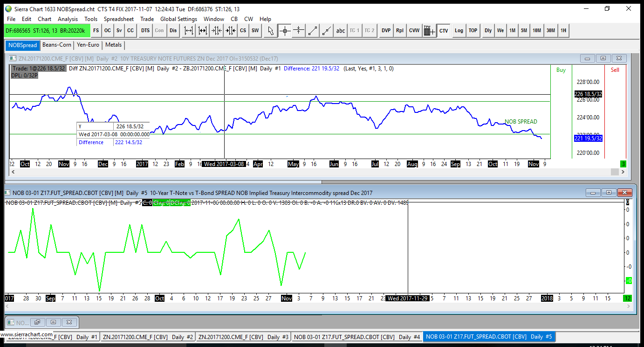Select the line drawing tool
Image resolution: width=644 pixels, height=347 pixels.
pos(313,31)
